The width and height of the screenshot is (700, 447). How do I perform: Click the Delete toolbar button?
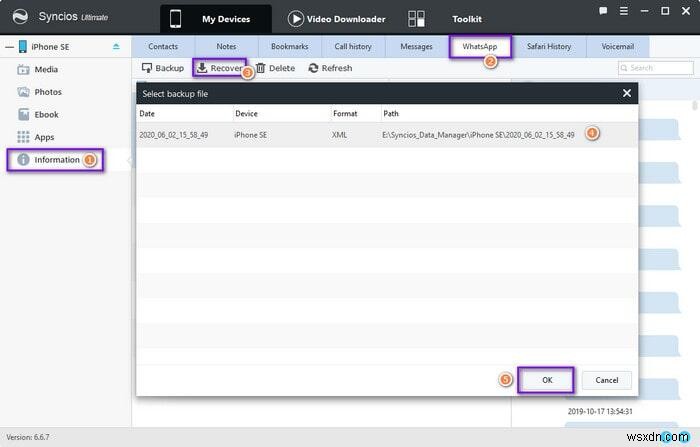click(275, 68)
